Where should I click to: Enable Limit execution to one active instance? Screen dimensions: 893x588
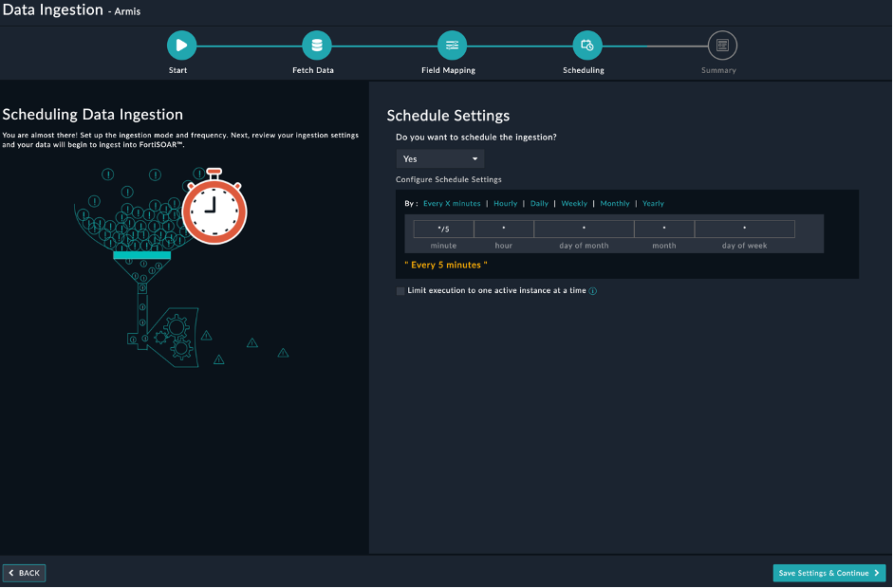(400, 291)
